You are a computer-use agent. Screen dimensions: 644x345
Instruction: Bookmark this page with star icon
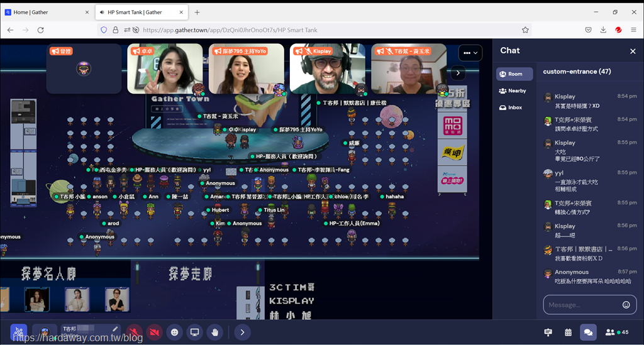pos(525,30)
